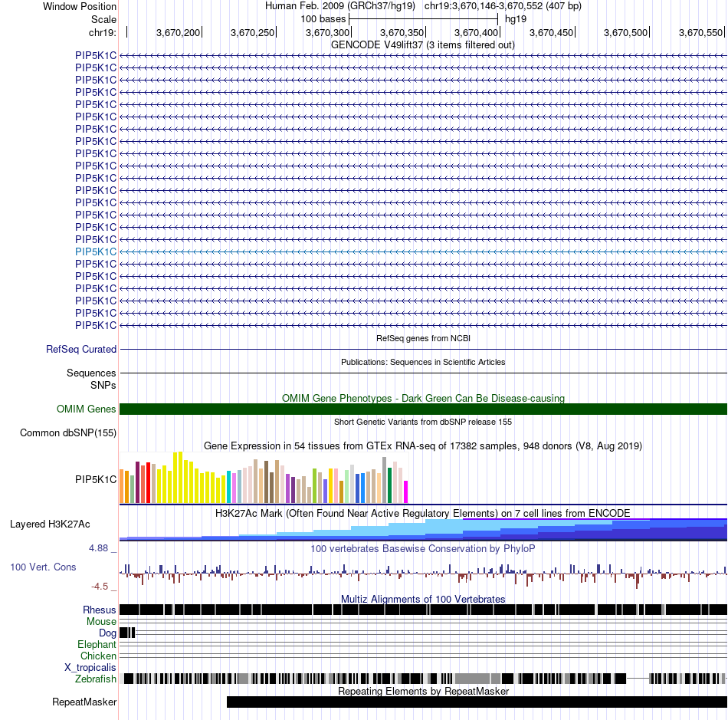Click the tall gray bar in GTEx chart
The image size is (728, 720).
(385, 480)
